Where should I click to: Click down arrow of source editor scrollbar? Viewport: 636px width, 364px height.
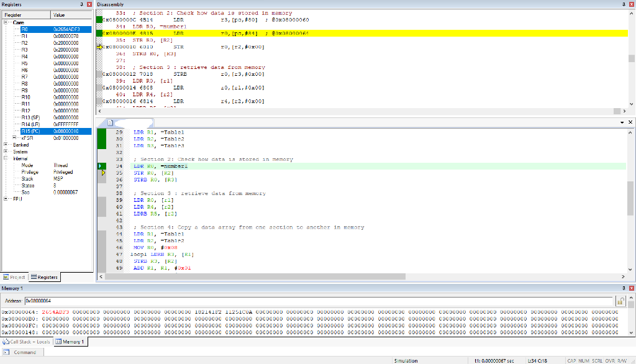point(630,269)
